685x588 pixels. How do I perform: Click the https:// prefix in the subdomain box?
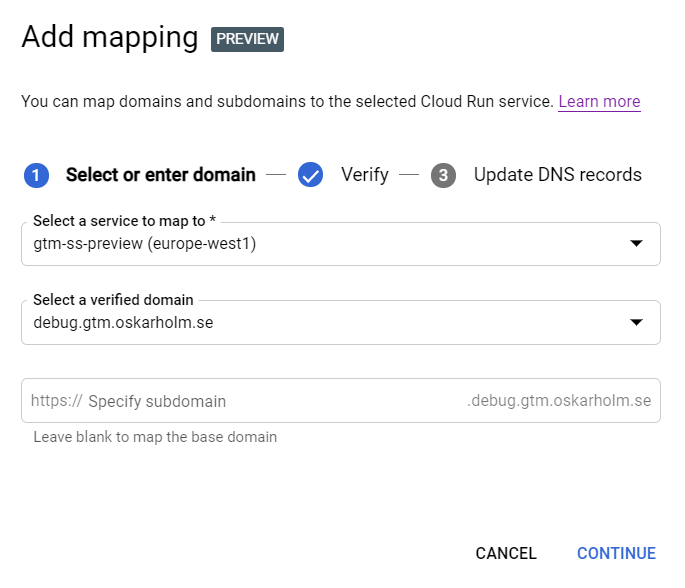click(x=56, y=401)
